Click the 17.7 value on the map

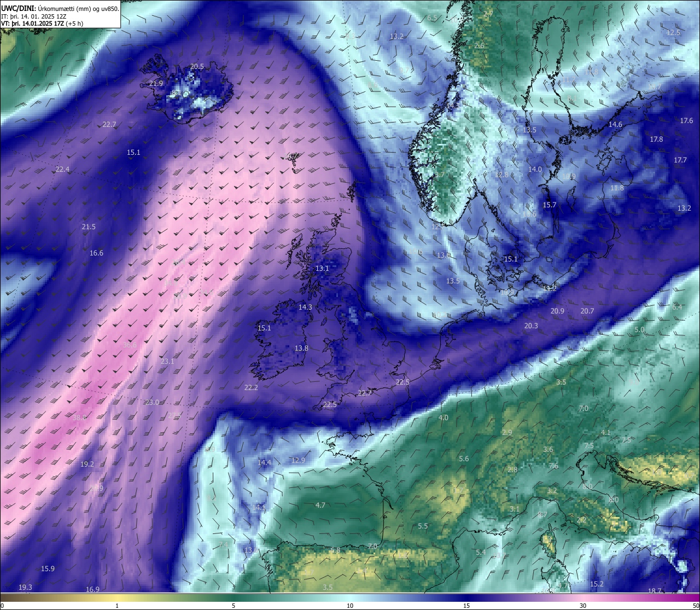680,160
